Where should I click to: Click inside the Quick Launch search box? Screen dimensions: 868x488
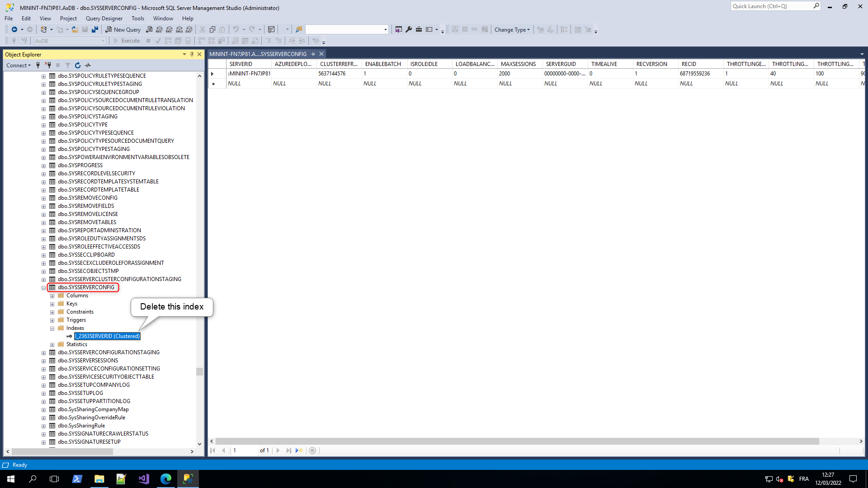pos(773,6)
